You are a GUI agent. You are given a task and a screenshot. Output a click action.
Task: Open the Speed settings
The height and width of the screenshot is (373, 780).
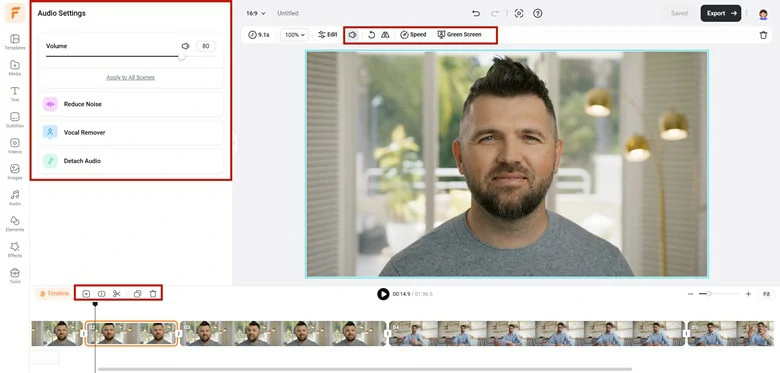413,35
